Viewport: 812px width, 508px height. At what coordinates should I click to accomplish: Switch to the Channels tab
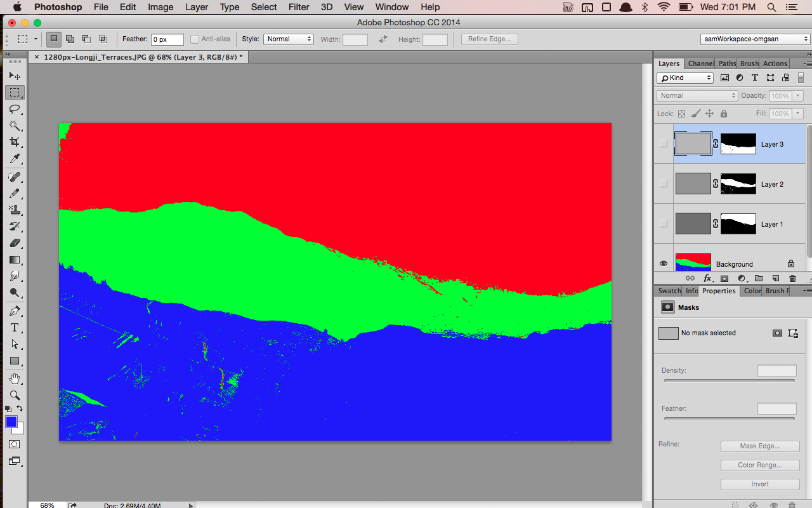point(700,63)
